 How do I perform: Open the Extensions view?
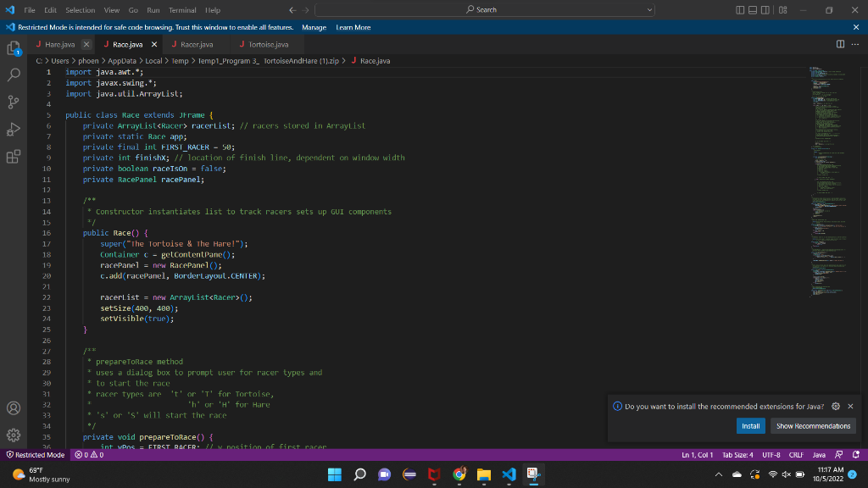coord(14,157)
